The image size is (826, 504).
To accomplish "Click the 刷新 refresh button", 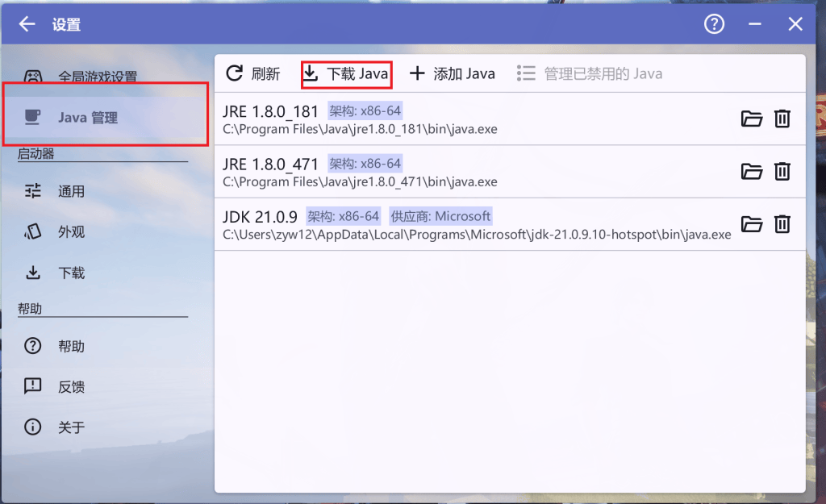I will (x=252, y=74).
